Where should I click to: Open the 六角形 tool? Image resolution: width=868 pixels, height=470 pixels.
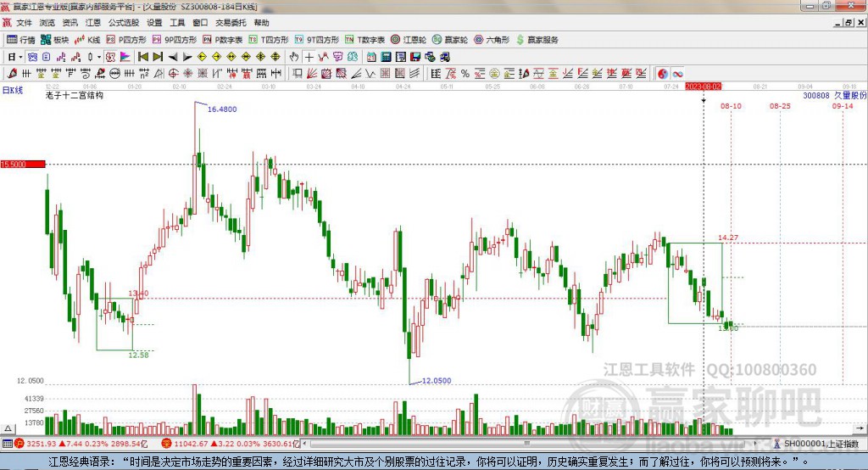(492, 40)
